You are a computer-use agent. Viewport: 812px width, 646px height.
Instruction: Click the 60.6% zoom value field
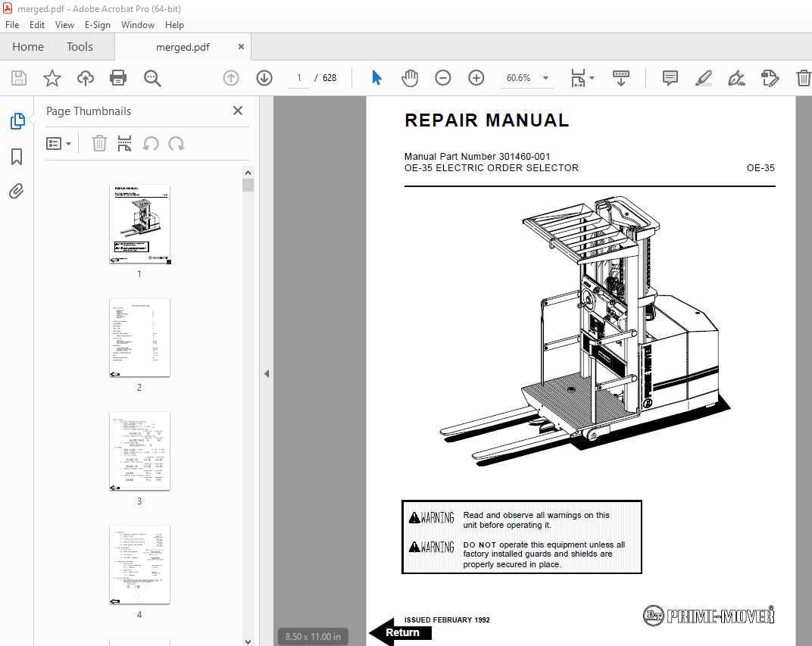(519, 78)
